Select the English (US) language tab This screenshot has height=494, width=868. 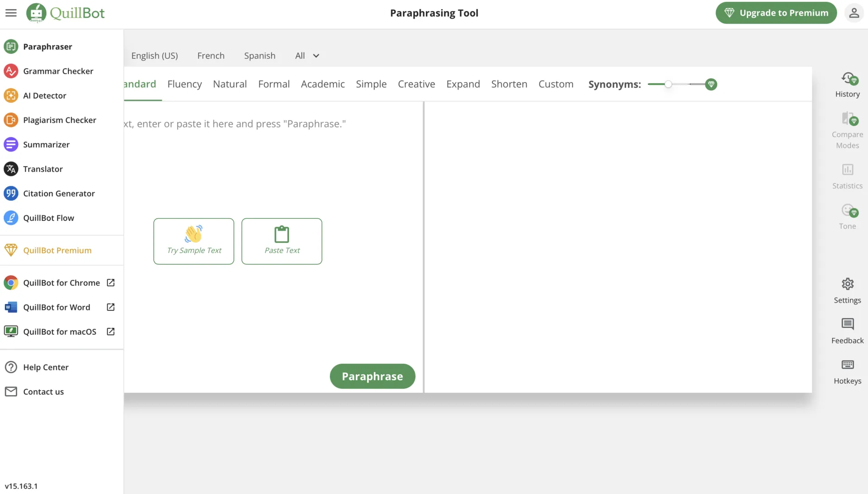click(x=155, y=56)
